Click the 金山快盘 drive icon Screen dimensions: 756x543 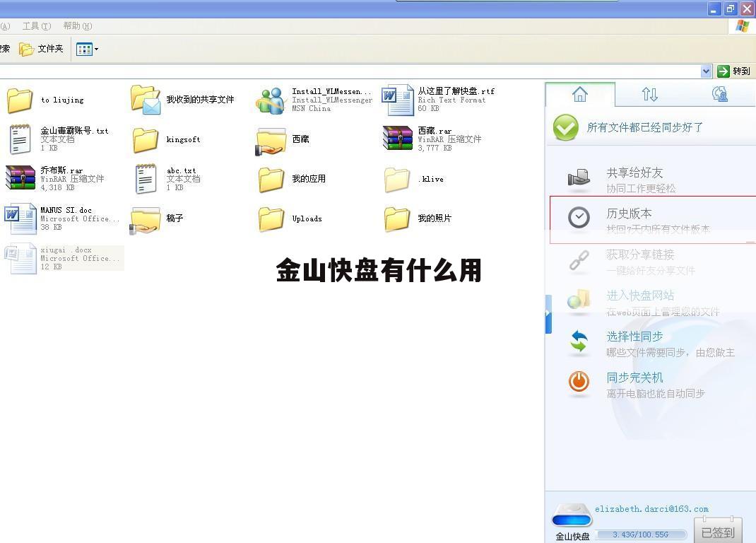[572, 515]
